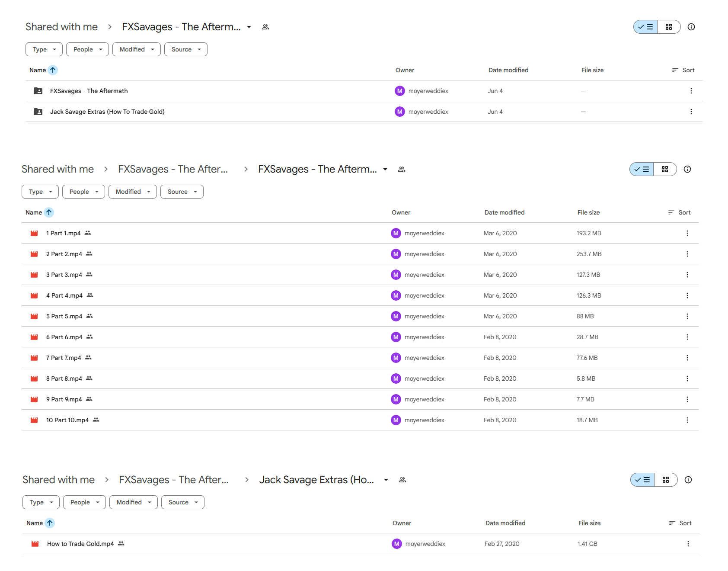Select list view in bottom panel
This screenshot has width=728, height=571.
click(642, 480)
